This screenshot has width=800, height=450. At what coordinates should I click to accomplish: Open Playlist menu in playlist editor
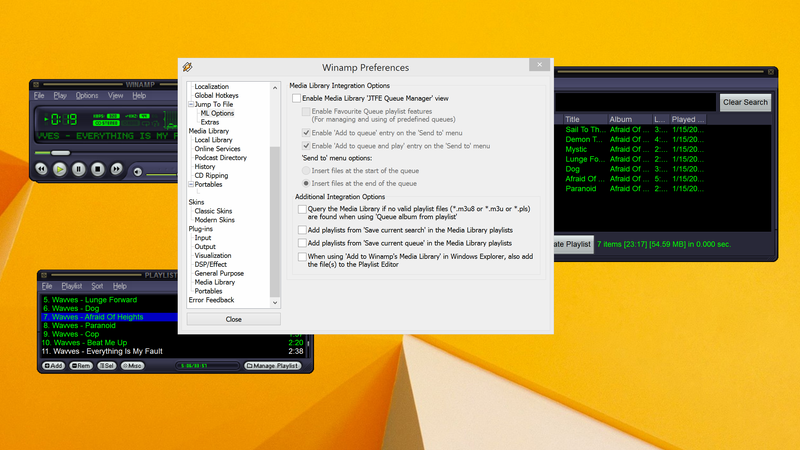(71, 286)
